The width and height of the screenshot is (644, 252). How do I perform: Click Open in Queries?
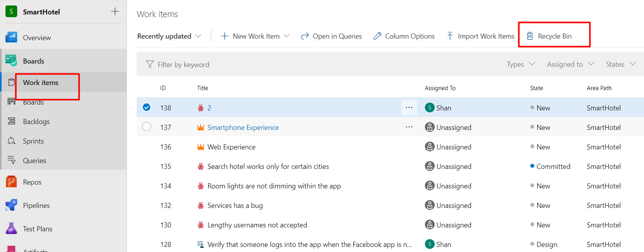coord(331,36)
